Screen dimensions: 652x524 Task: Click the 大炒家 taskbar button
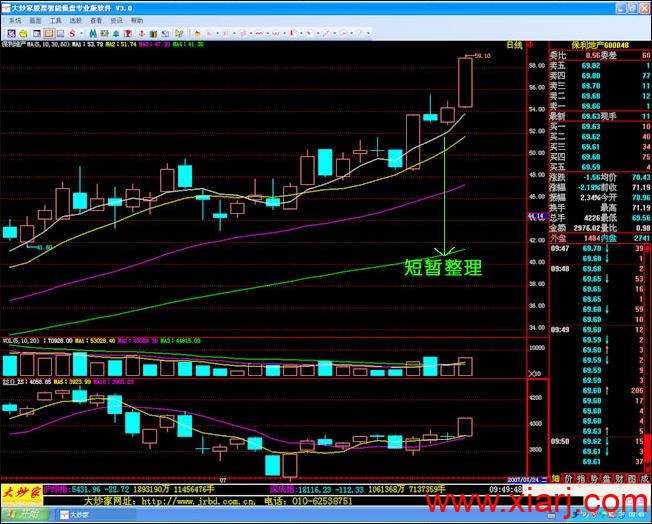(96, 515)
